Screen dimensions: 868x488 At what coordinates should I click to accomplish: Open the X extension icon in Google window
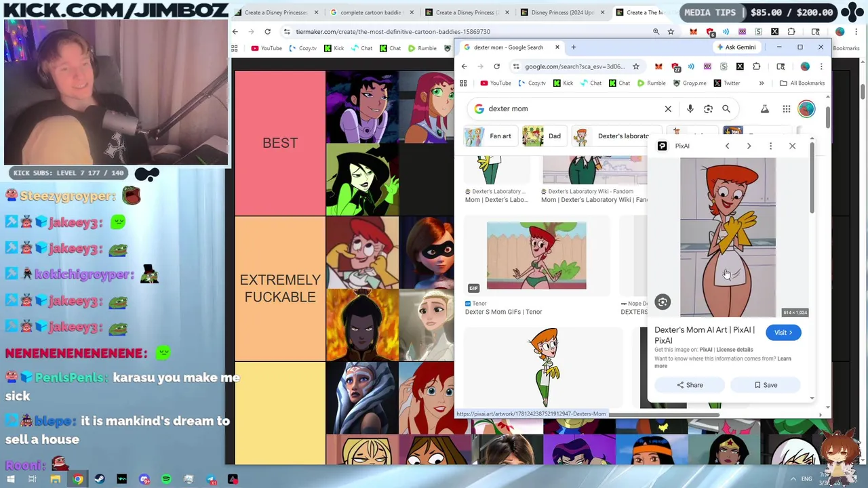tap(740, 66)
